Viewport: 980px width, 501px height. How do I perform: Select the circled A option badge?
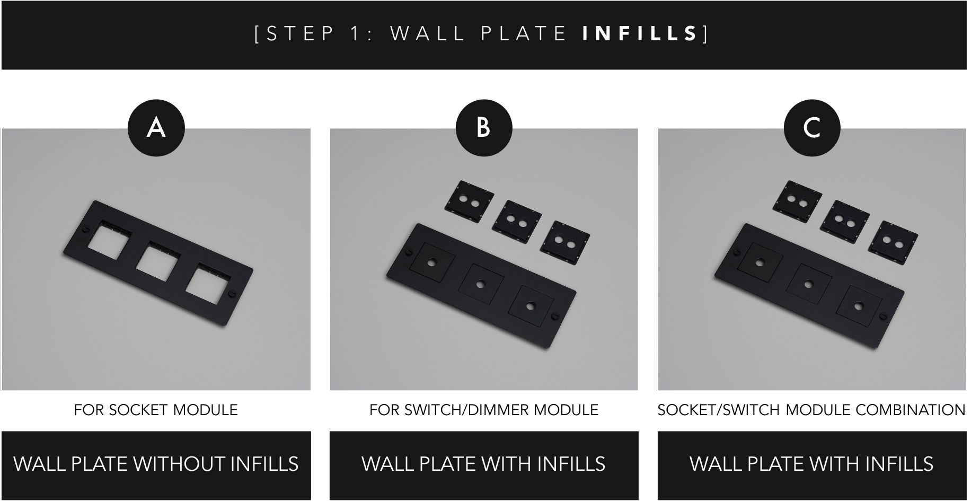click(156, 128)
